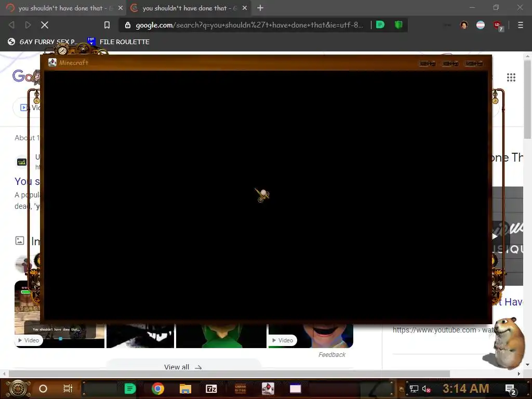This screenshot has width=532, height=399.
Task: Open the laughing face Video thumbnail
Action: click(x=311, y=336)
